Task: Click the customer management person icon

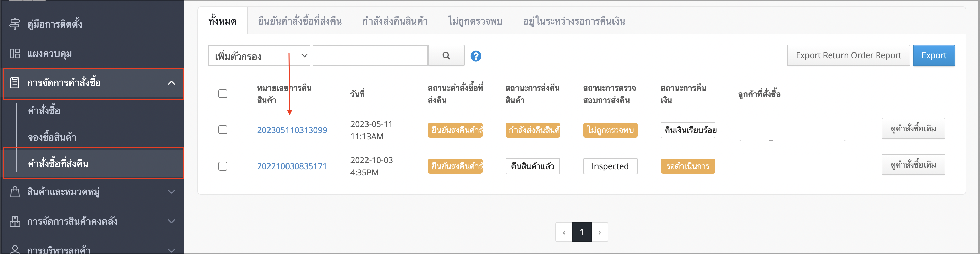Action: coord(15,250)
